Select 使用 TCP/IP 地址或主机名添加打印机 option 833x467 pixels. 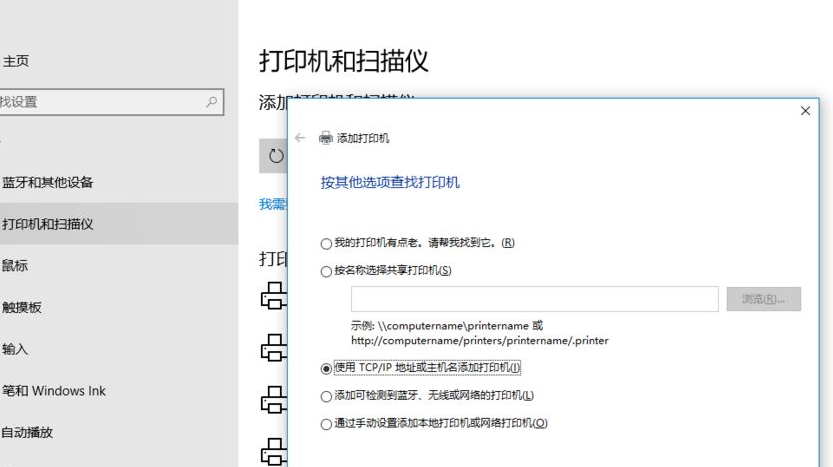tap(326, 368)
